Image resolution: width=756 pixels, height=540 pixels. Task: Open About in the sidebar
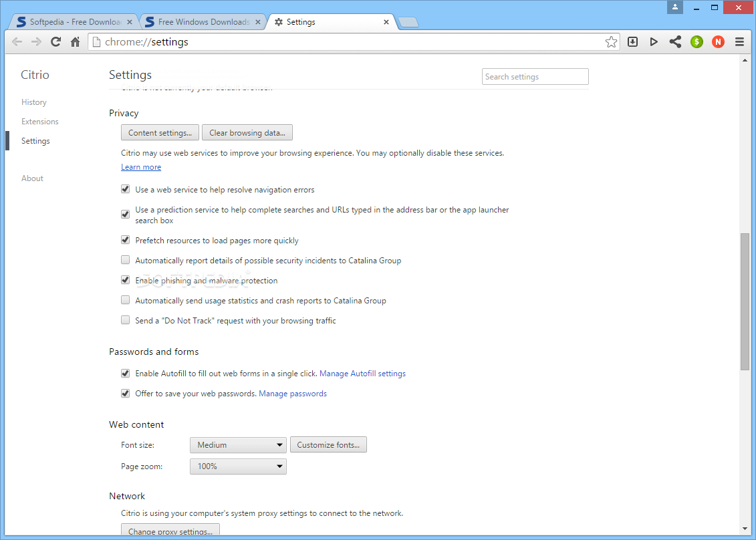pos(32,178)
